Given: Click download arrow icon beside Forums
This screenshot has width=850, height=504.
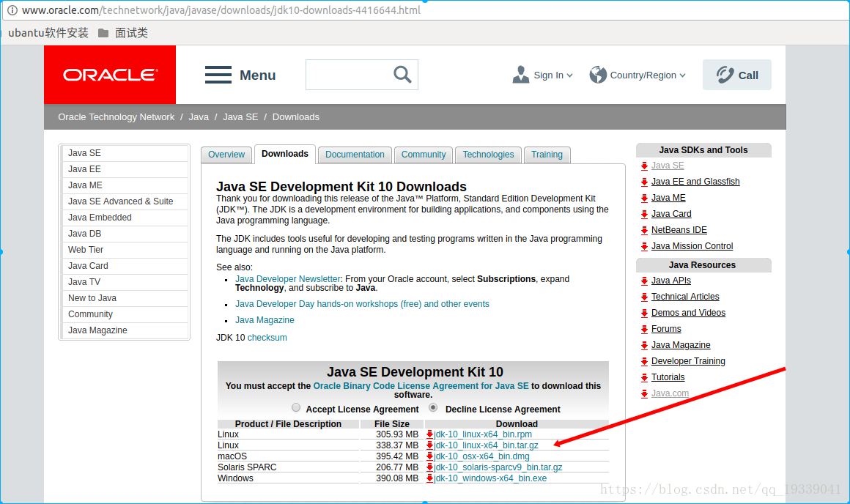Looking at the screenshot, I should (644, 329).
